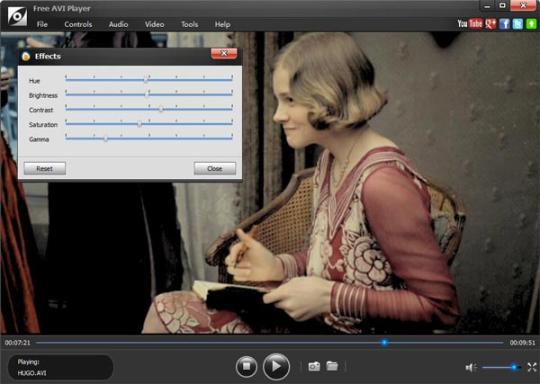Click the Free AVI Player logo icon
The width and height of the screenshot is (540, 384).
tap(17, 16)
